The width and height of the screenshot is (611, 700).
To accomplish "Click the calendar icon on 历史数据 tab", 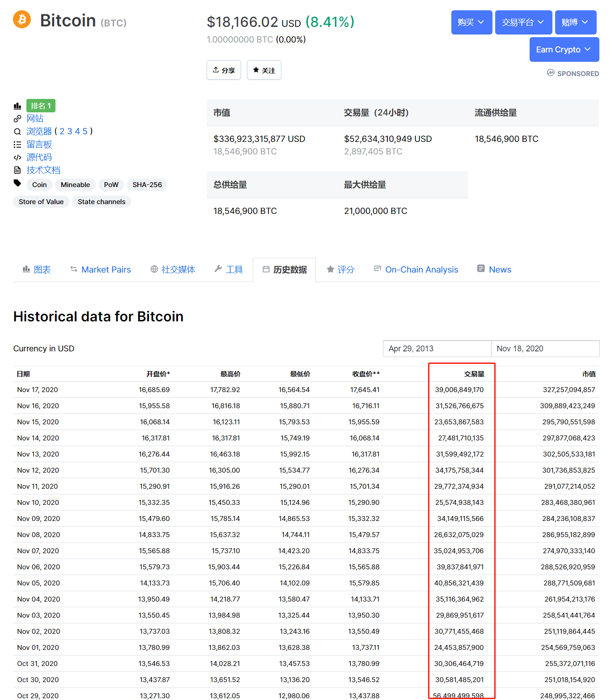I will point(266,269).
